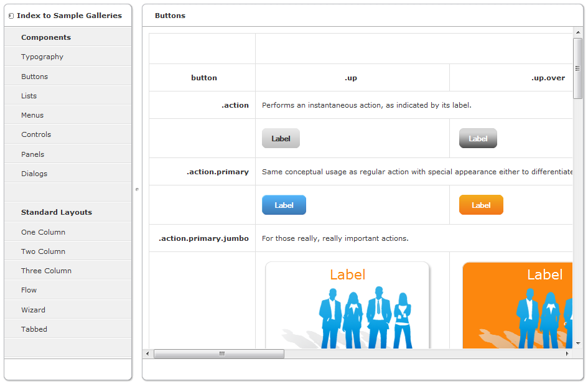Select the Panels entry
Viewport: 588px width, 384px height.
68,154
